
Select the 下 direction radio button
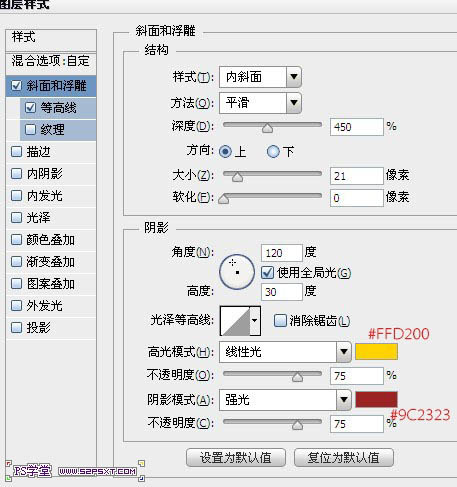pyautogui.click(x=273, y=152)
